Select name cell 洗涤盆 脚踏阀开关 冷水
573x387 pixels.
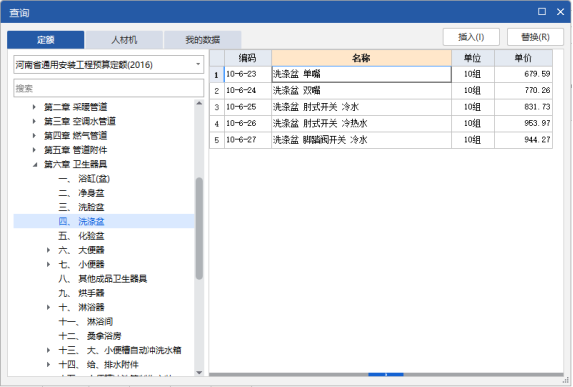pyautogui.click(x=361, y=140)
